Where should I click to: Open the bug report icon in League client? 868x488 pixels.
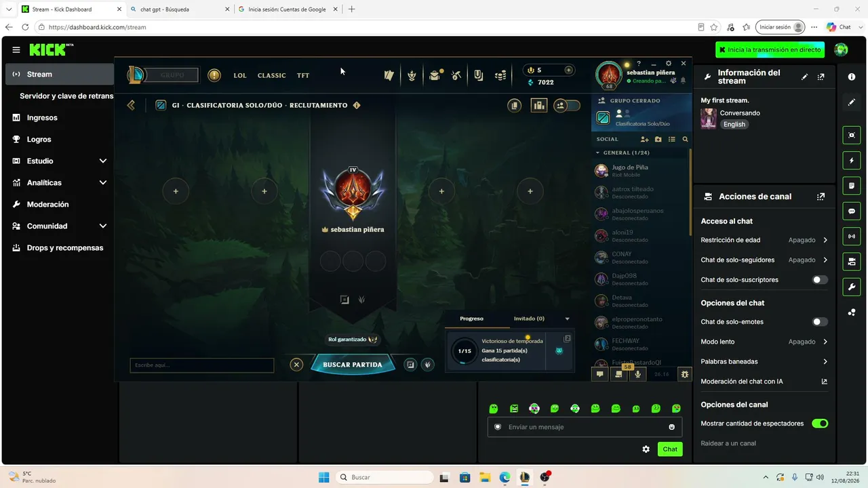(685, 374)
